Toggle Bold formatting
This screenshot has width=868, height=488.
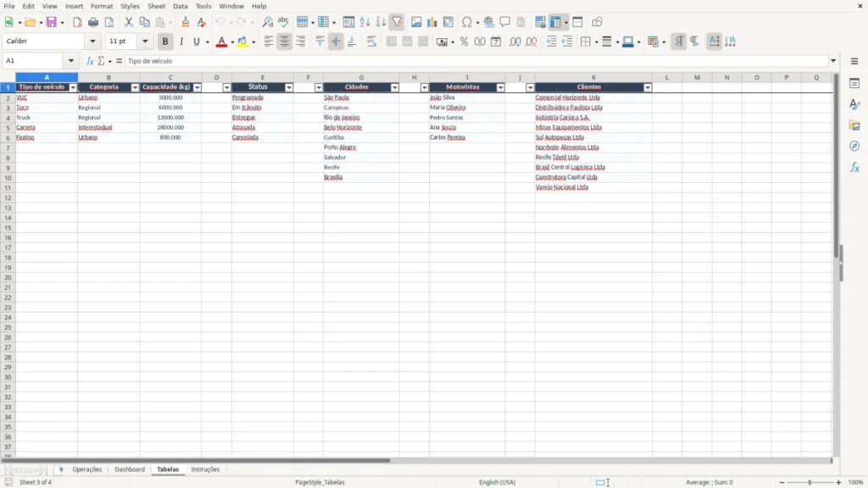(165, 42)
